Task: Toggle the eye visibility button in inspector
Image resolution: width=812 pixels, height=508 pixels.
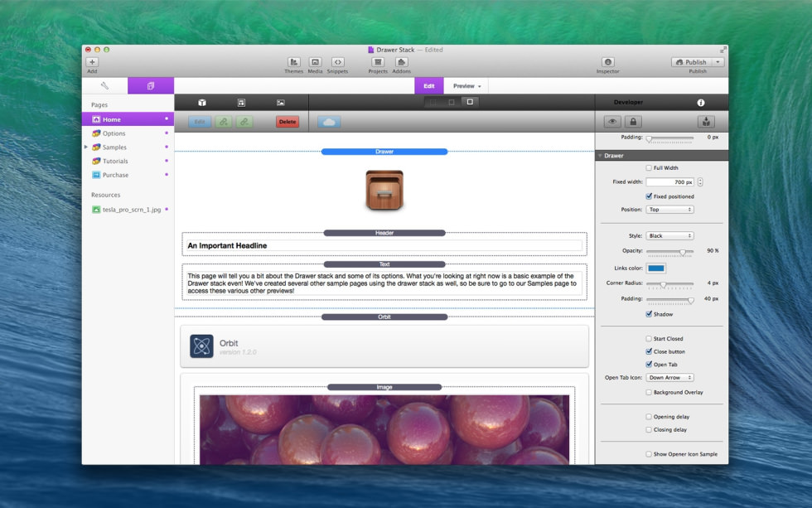Action: (x=612, y=122)
